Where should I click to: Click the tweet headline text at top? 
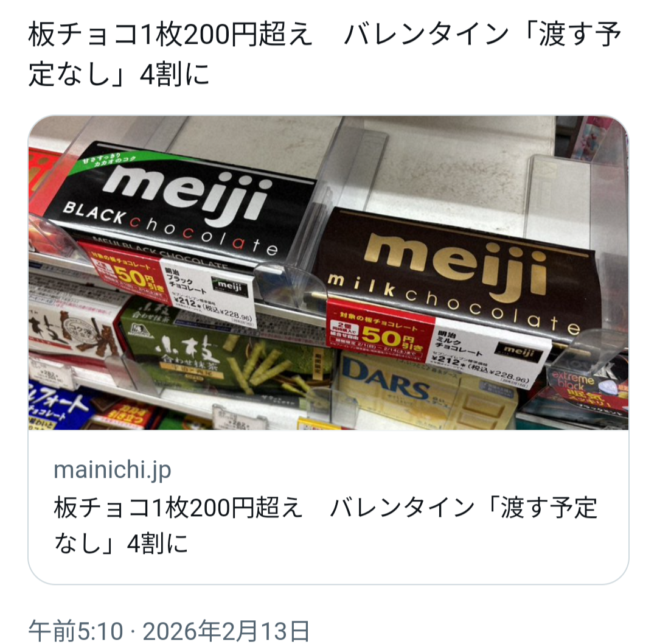(325, 55)
